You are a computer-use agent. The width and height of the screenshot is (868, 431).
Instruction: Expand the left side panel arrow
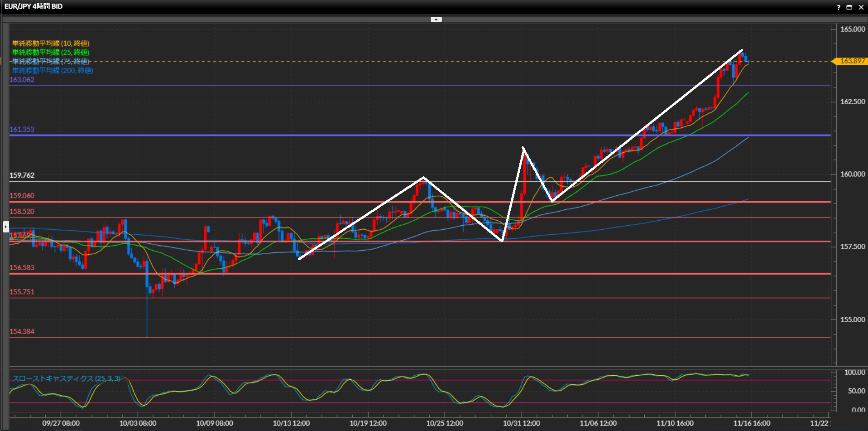(6, 226)
